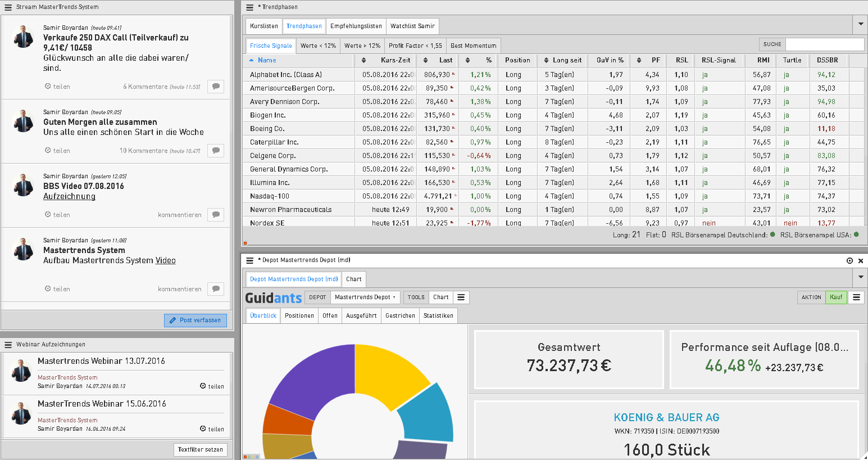Show the Werte < 12% tab
This screenshot has width=868, height=460.
[318, 46]
